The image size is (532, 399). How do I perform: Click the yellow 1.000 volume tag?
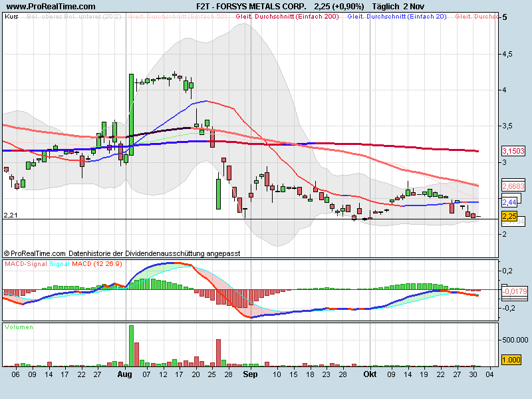[x=511, y=360]
